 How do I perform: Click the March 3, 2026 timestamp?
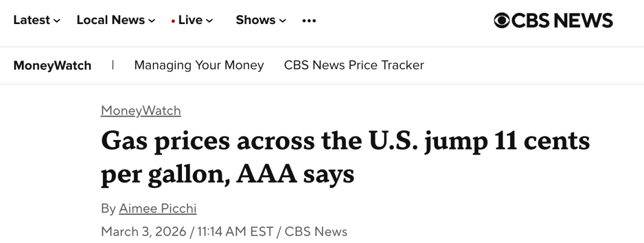143,231
